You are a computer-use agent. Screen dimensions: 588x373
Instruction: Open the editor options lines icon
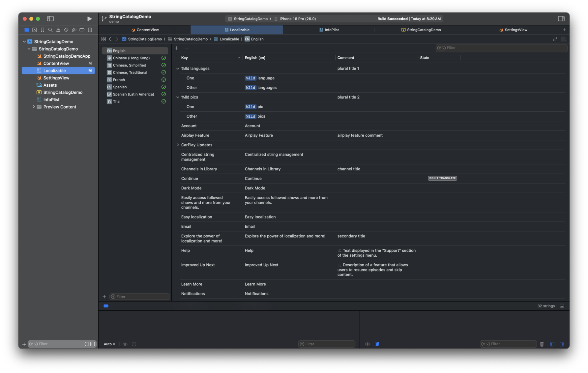[x=564, y=39]
